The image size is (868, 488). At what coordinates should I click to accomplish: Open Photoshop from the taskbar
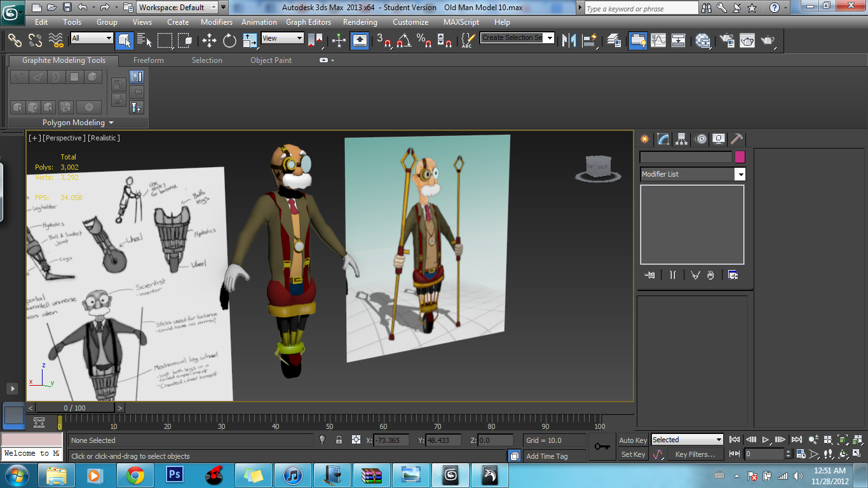(x=174, y=475)
